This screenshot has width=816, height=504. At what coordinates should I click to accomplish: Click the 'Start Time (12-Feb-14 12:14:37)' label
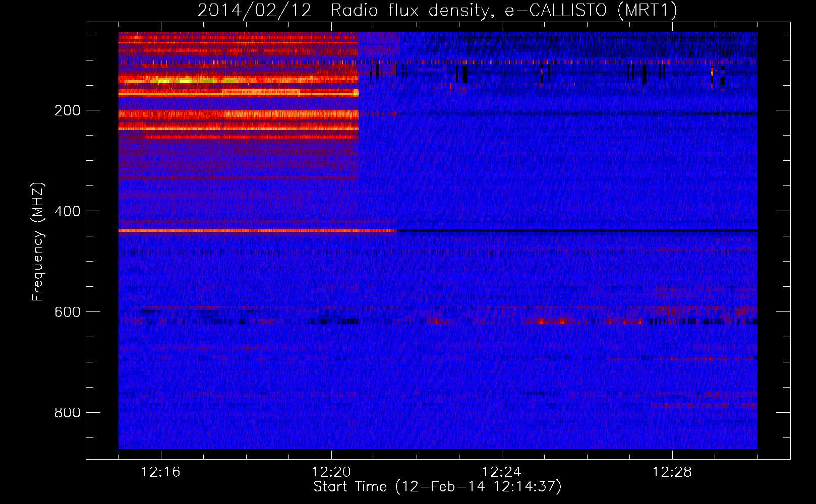(437, 487)
